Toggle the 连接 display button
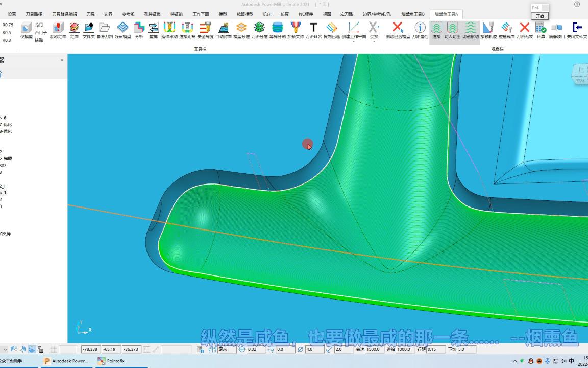 pos(436,30)
